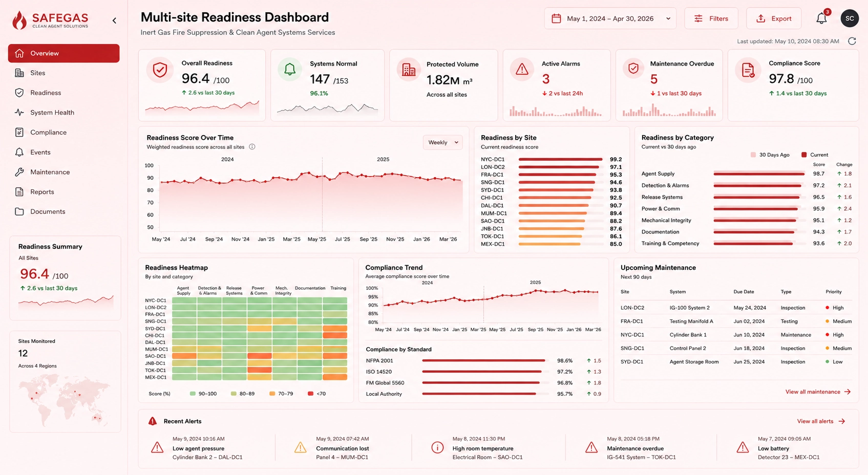The image size is (868, 475).
Task: Click the Maintenance Overdue shield icon
Action: [x=633, y=69]
